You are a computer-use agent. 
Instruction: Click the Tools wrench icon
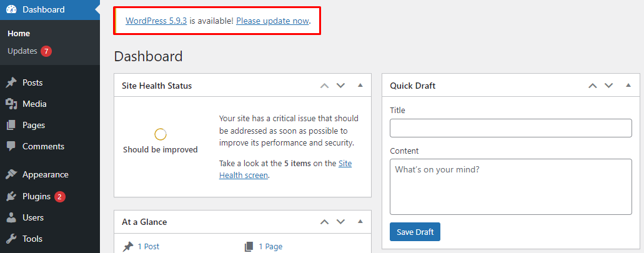11,239
